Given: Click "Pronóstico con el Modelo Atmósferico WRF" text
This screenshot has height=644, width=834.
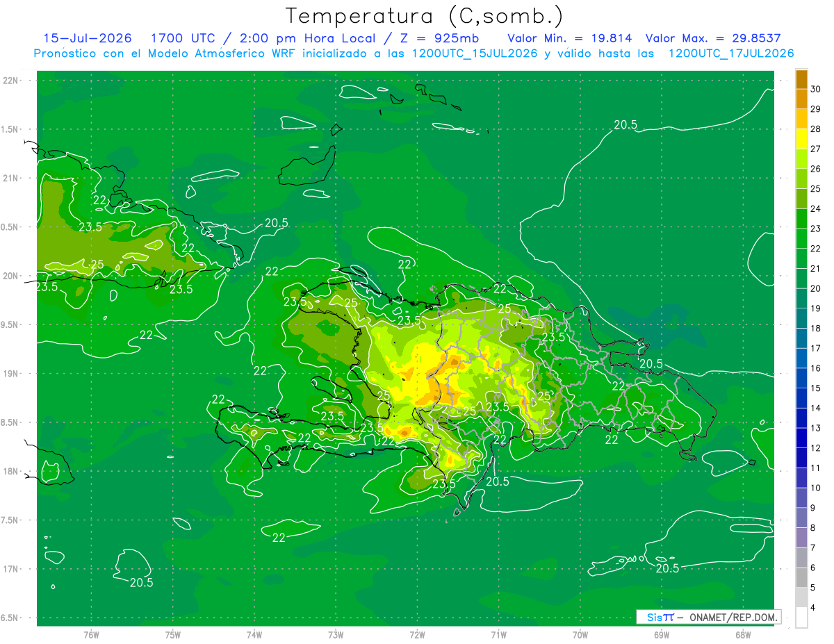Looking at the screenshot, I should click(x=166, y=53).
